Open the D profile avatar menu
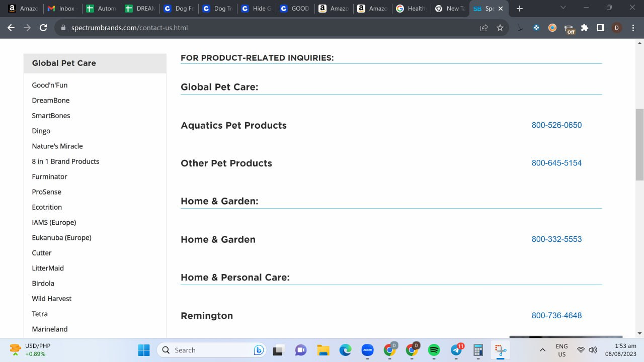 point(617,28)
